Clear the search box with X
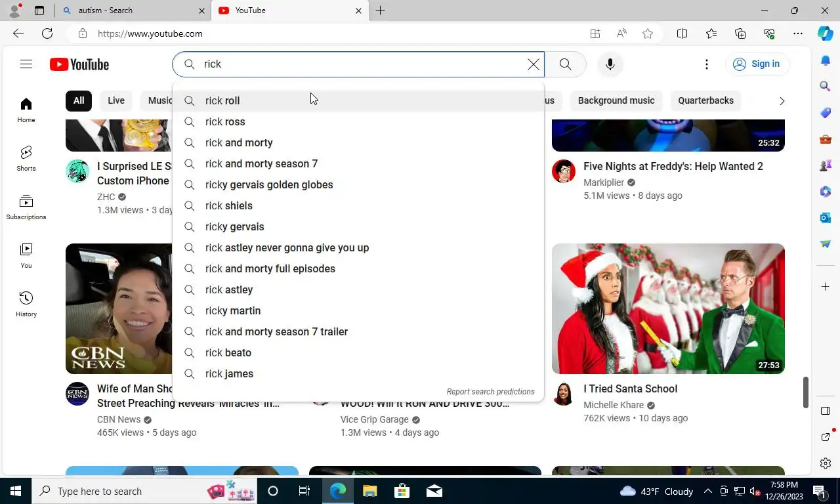The height and width of the screenshot is (504, 840). tap(534, 64)
